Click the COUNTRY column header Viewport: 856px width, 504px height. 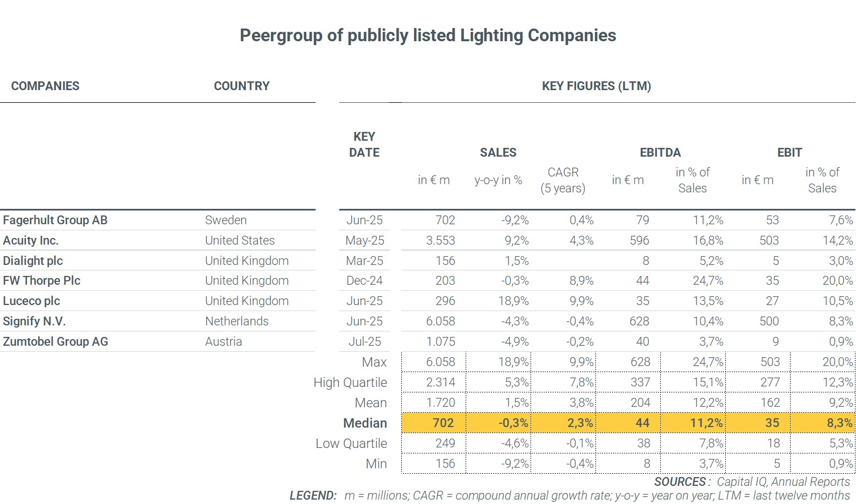tap(241, 86)
